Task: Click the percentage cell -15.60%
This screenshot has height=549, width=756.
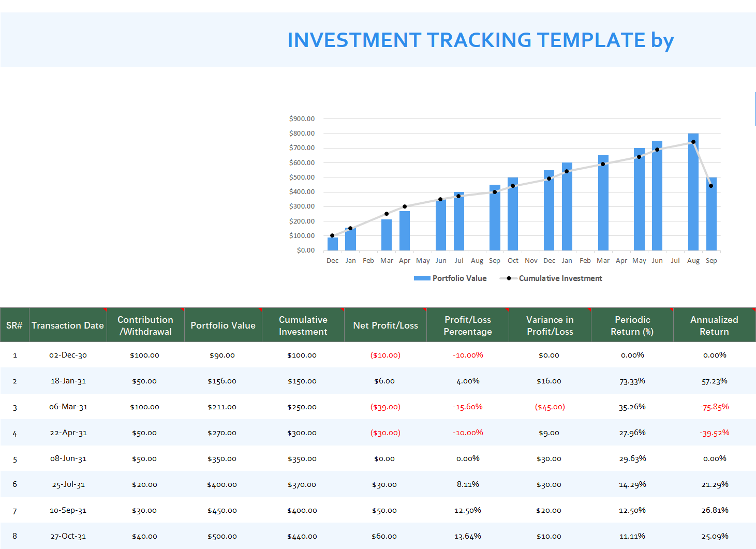Action: (x=468, y=407)
